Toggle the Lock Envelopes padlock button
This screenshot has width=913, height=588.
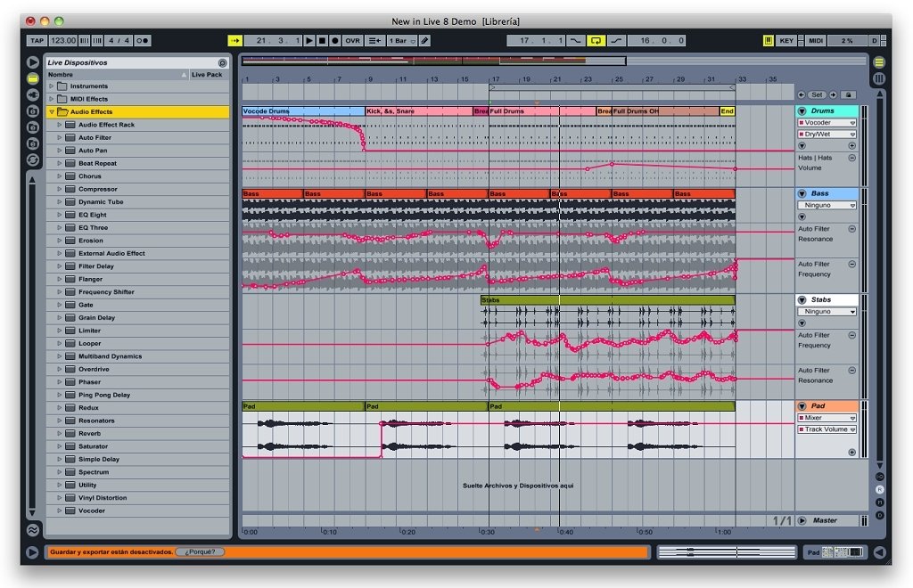click(x=849, y=94)
